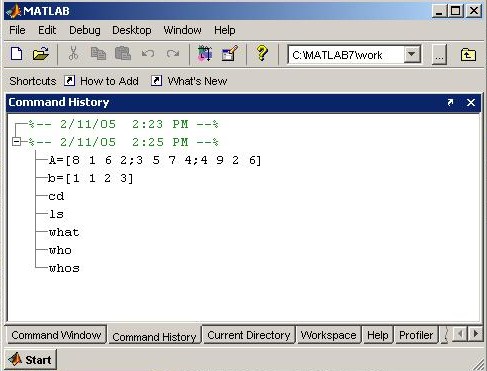Switch to the Command Window tab
This screenshot has width=487, height=371.
(56, 335)
